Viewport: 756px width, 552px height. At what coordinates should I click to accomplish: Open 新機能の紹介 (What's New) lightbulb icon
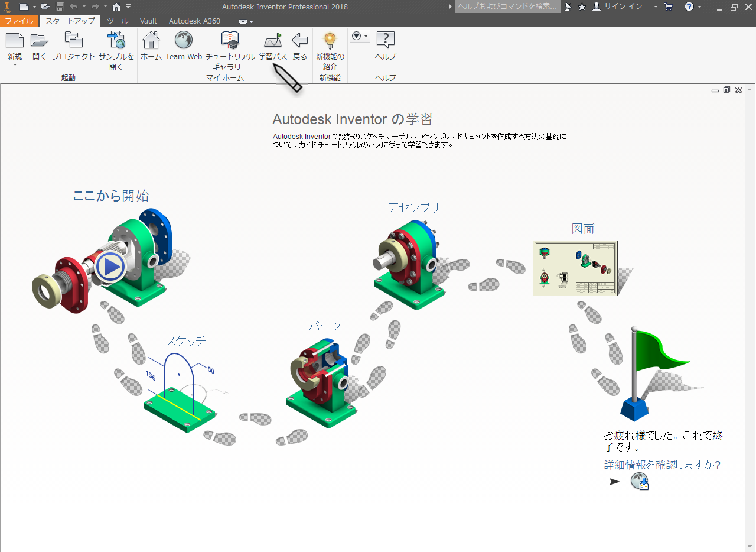click(330, 40)
